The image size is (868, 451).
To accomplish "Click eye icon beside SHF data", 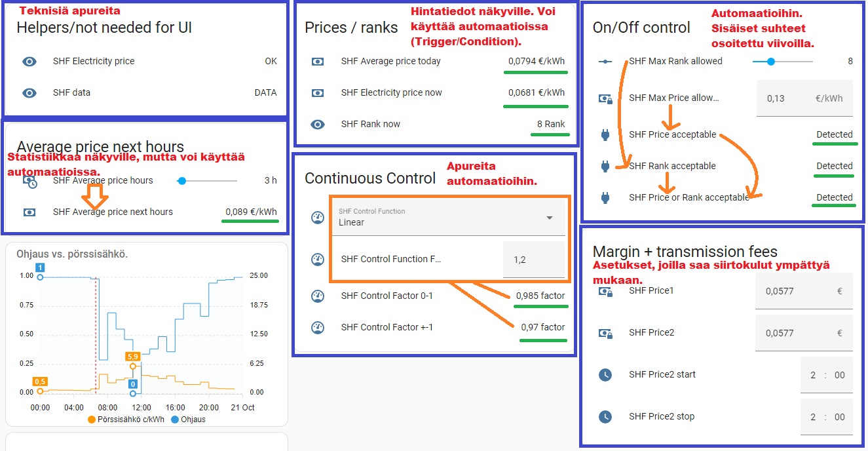I will [x=29, y=93].
